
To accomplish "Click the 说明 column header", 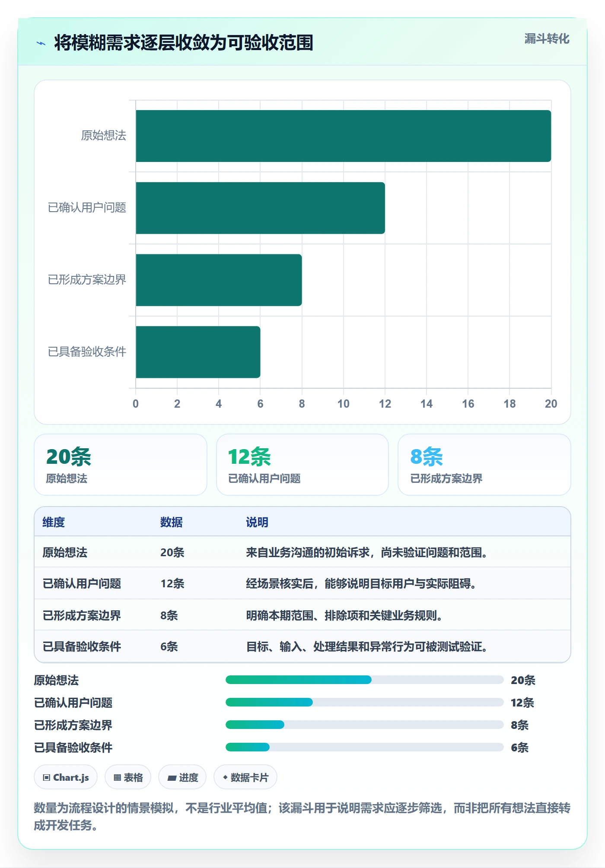I will click(x=257, y=522).
